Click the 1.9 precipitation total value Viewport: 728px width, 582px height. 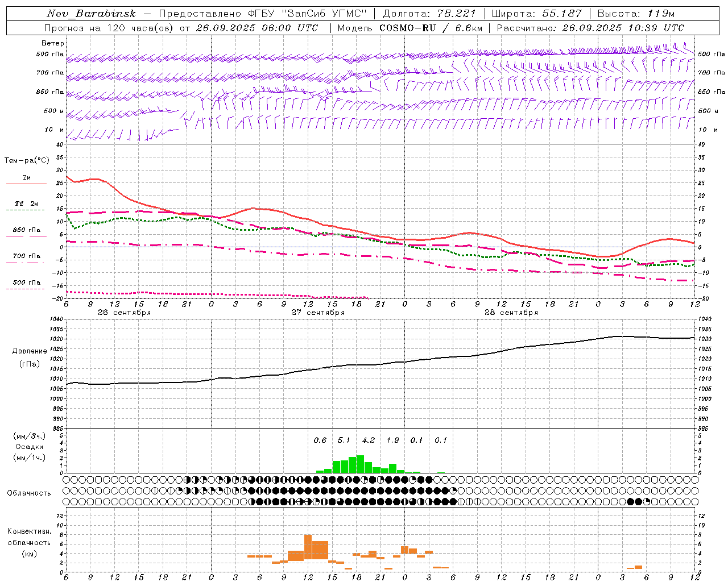click(392, 440)
